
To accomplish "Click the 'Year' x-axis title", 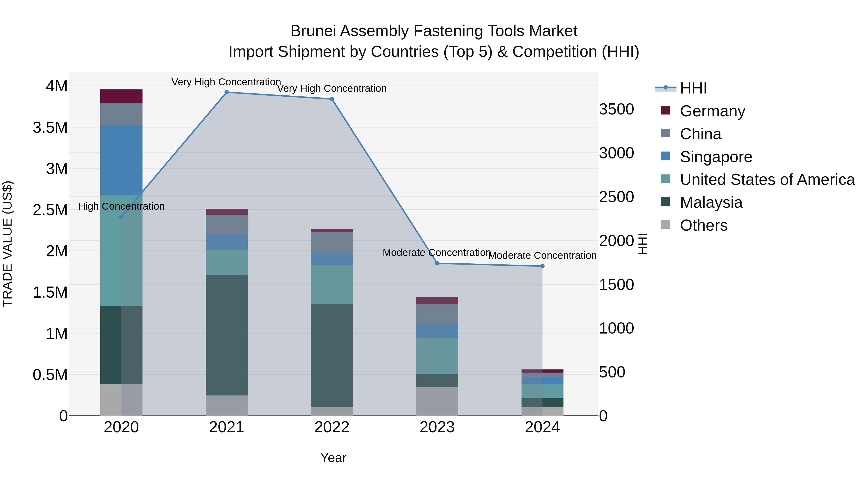I will point(334,458).
